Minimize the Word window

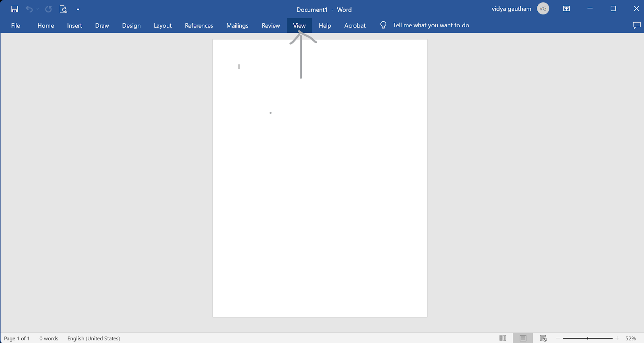(x=590, y=8)
